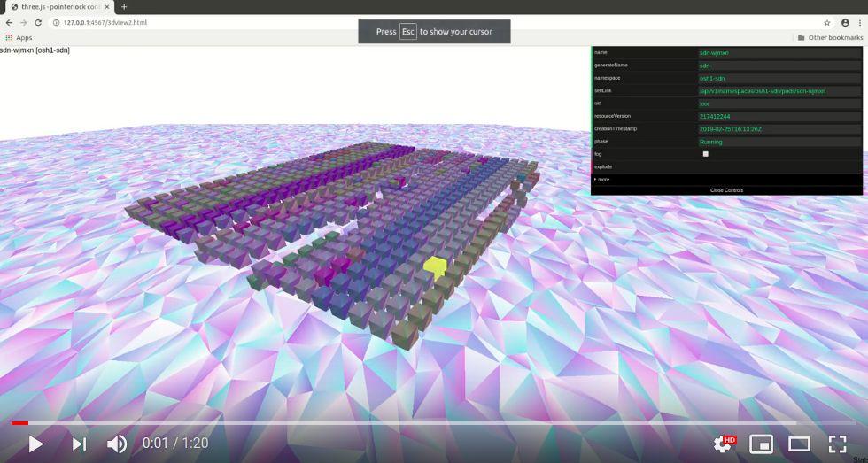Go back in browser history

pos(9,23)
